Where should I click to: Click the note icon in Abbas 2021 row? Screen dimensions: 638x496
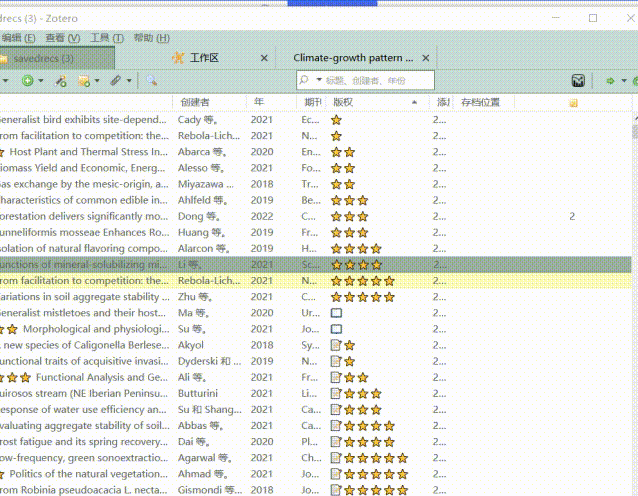tap(336, 426)
